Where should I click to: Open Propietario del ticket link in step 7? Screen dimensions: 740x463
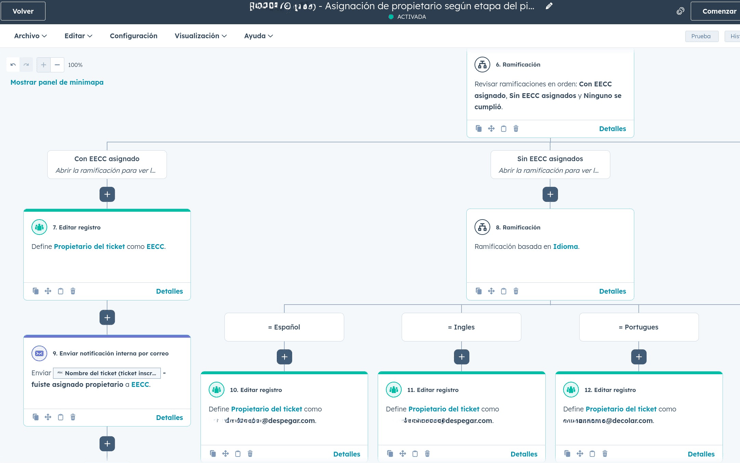pyautogui.click(x=89, y=246)
